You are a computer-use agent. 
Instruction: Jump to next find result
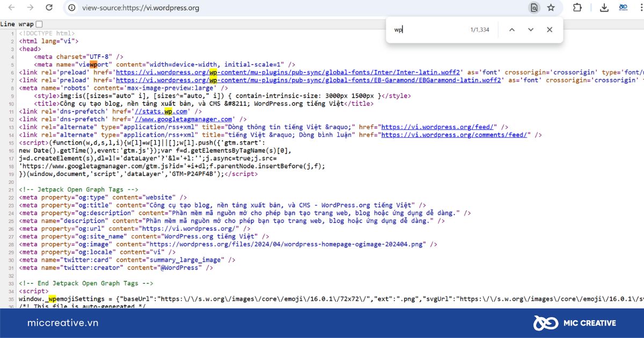coord(531,30)
